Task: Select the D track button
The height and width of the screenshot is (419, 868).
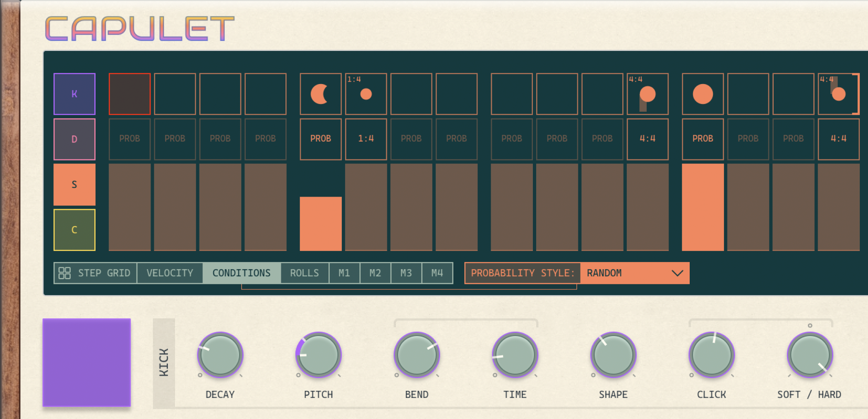Action: click(74, 139)
